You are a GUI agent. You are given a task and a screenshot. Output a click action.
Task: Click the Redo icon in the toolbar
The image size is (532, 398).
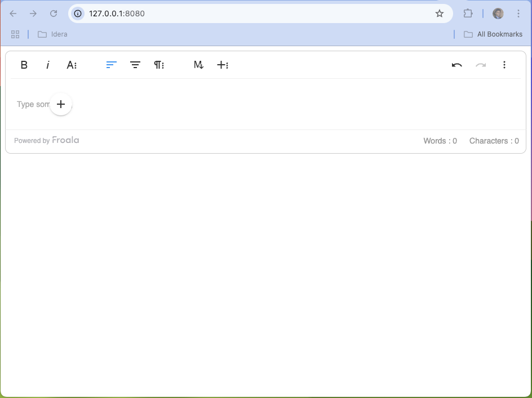click(481, 65)
